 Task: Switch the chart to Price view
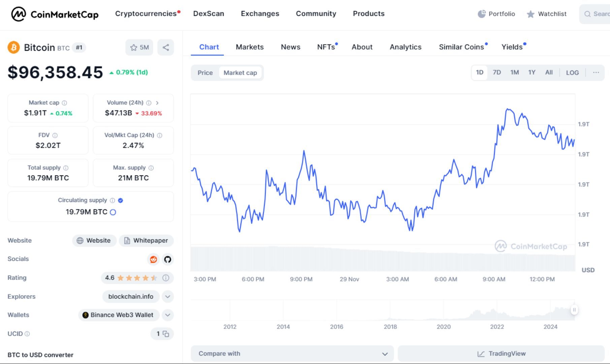(x=205, y=73)
